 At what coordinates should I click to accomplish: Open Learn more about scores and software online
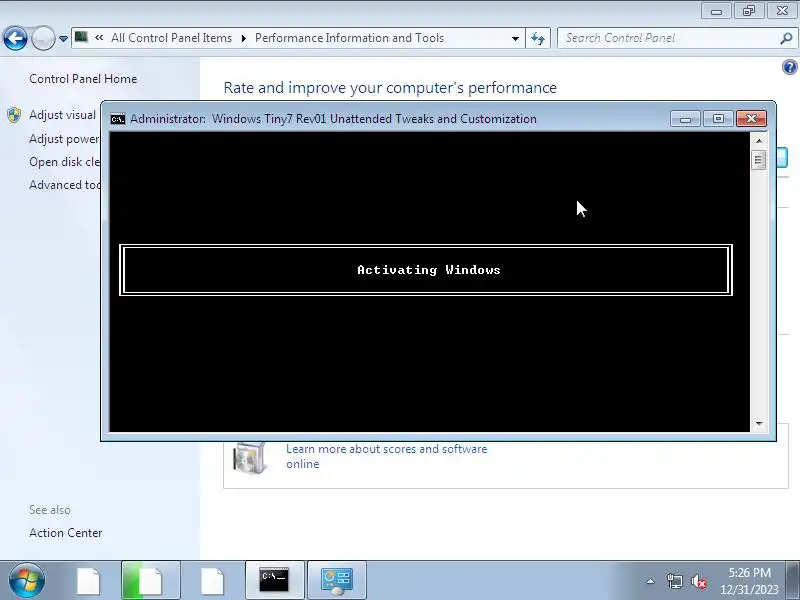[x=386, y=456]
